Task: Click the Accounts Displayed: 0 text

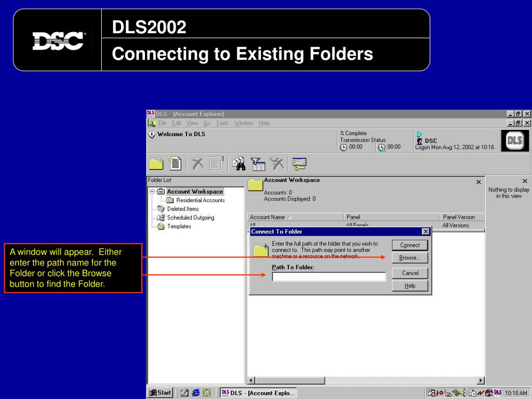Action: (290, 199)
